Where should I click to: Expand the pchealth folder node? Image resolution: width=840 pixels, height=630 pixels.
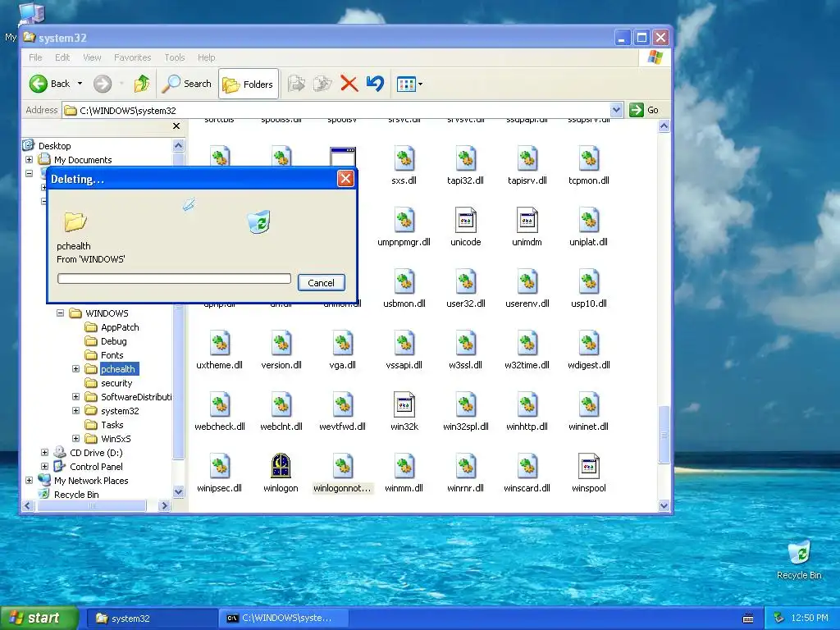76,368
